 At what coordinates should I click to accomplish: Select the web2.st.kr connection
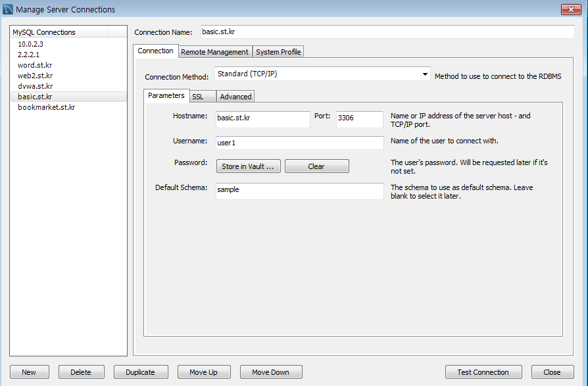[68, 76]
